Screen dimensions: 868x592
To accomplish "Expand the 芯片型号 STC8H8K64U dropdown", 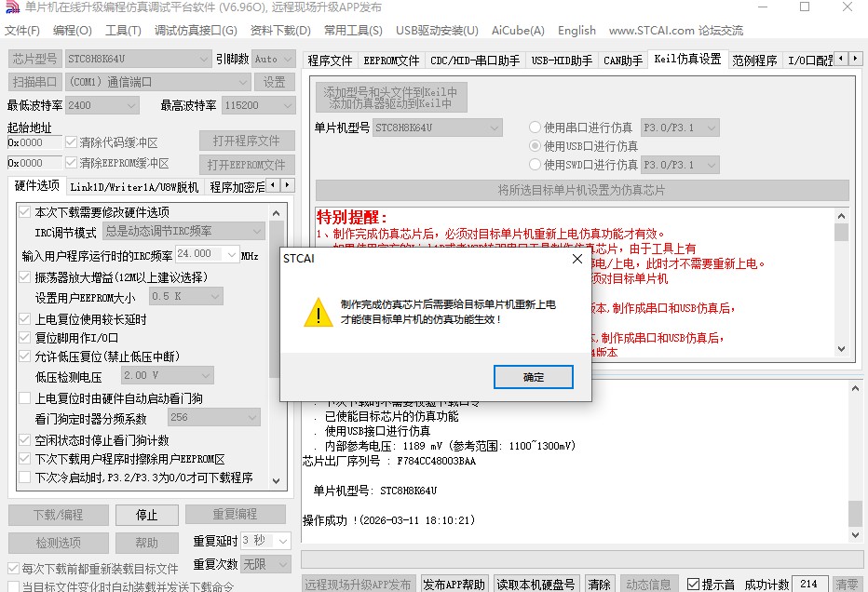I will [x=138, y=59].
